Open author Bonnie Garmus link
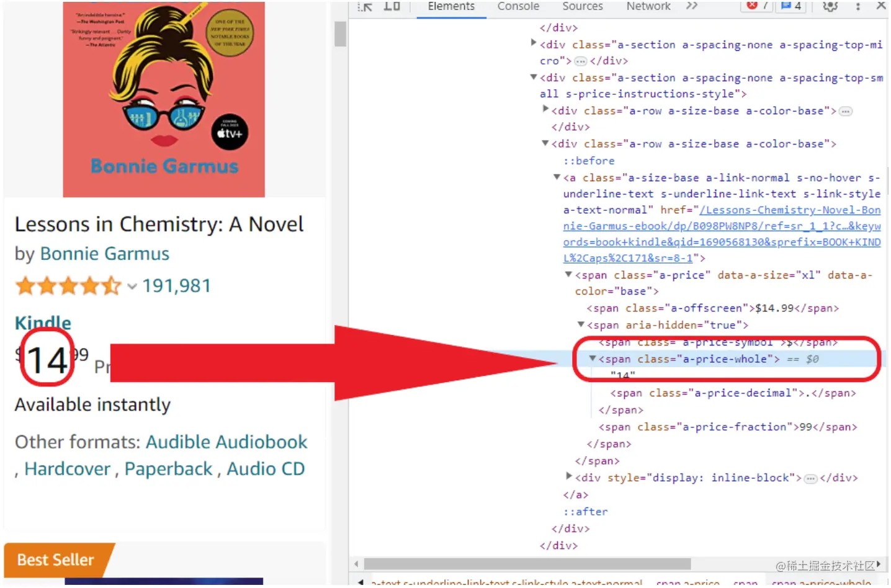This screenshot has width=891, height=588. click(105, 254)
